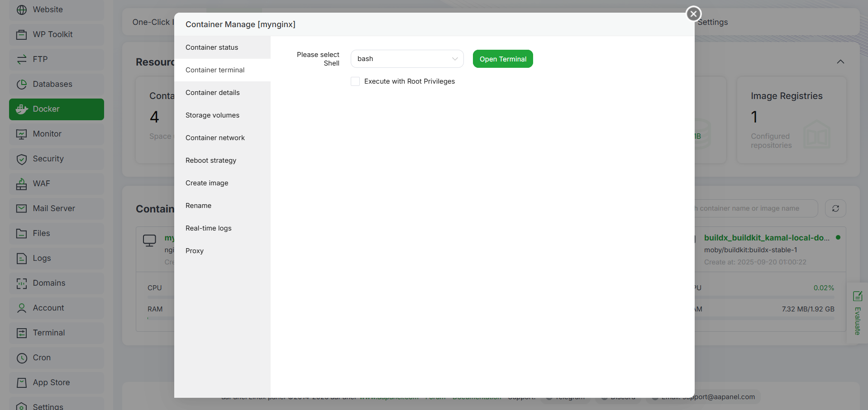Screen dimensions: 868x410
Task: Open Container status tab
Action: coord(222,47)
